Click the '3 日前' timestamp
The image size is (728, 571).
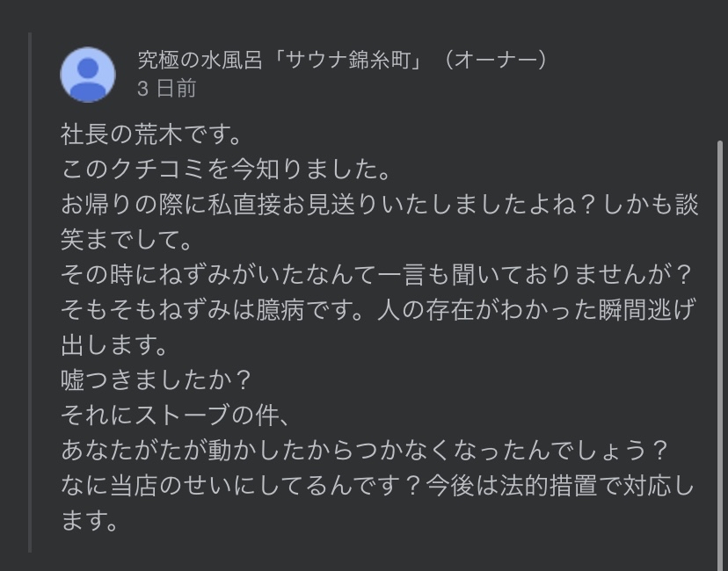pyautogui.click(x=167, y=88)
